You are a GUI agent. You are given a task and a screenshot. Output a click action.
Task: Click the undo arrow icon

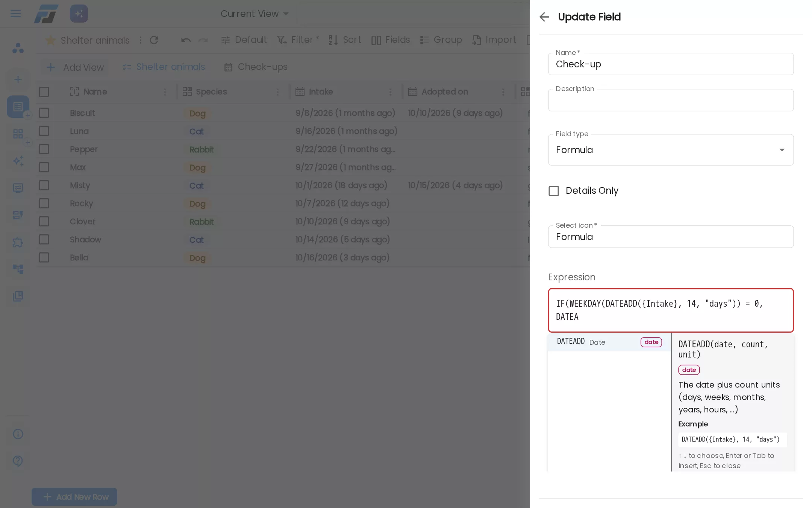186,40
